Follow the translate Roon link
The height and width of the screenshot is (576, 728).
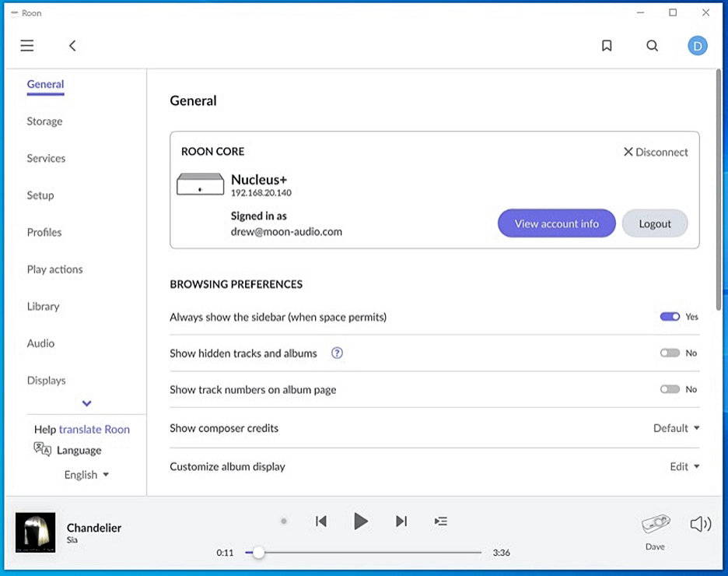pos(94,429)
